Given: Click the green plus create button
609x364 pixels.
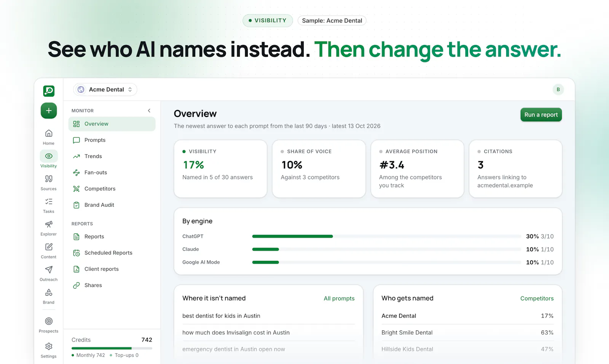Looking at the screenshot, I should 49,111.
